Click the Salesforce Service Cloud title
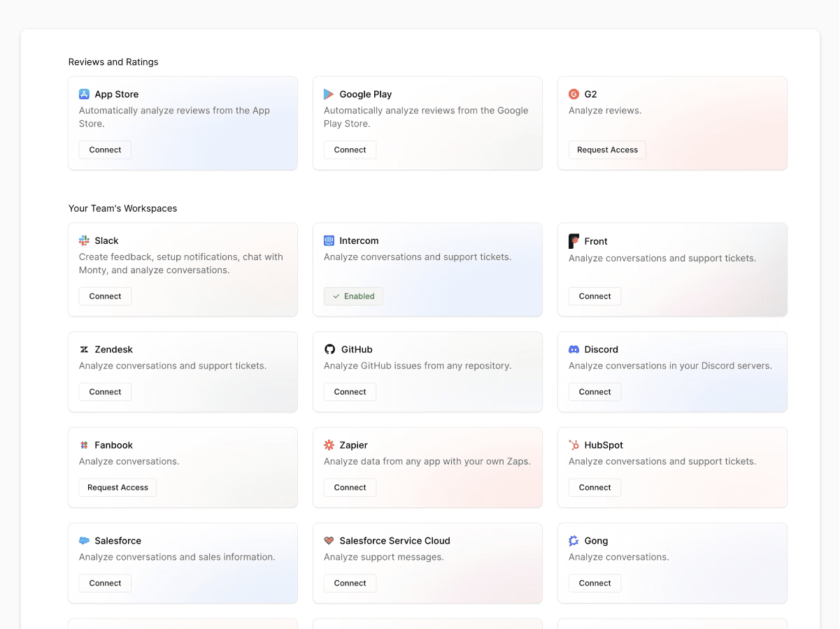This screenshot has width=840, height=629. point(395,541)
